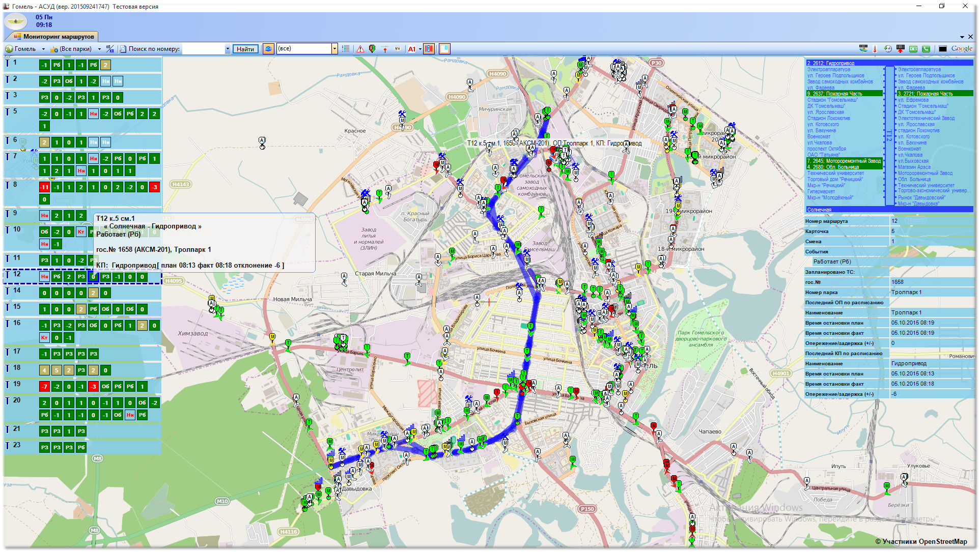Click Номер парка value Троллпарк 1
This screenshot has height=552, width=980.
coord(931,293)
